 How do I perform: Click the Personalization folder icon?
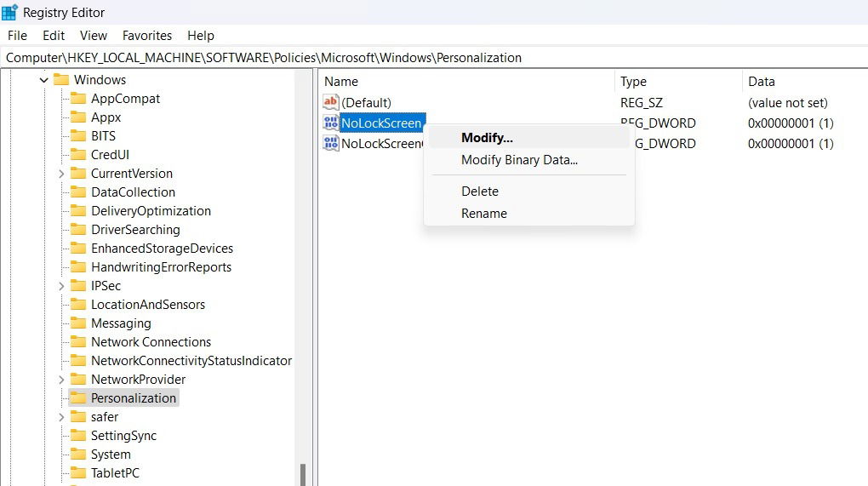pyautogui.click(x=78, y=398)
